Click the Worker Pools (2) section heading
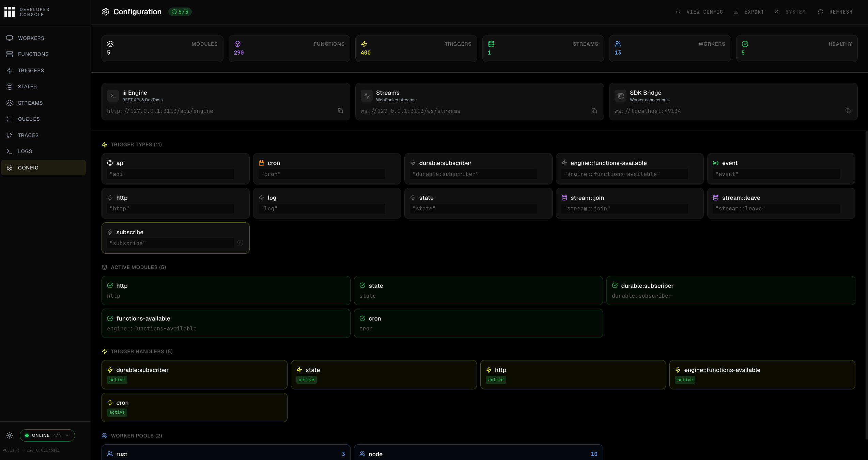This screenshot has width=868, height=460. click(136, 436)
